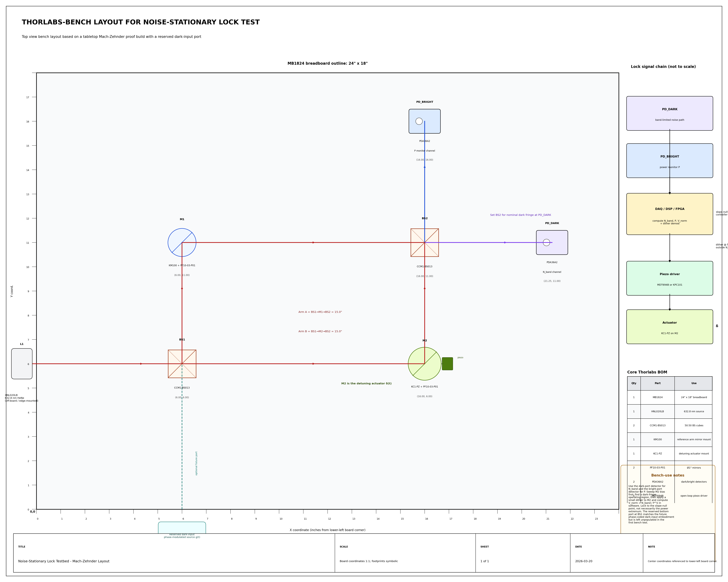This screenshot has width=728, height=582.
Task: Click the DAQ / DSP / FPGA block
Action: [x=670, y=214]
